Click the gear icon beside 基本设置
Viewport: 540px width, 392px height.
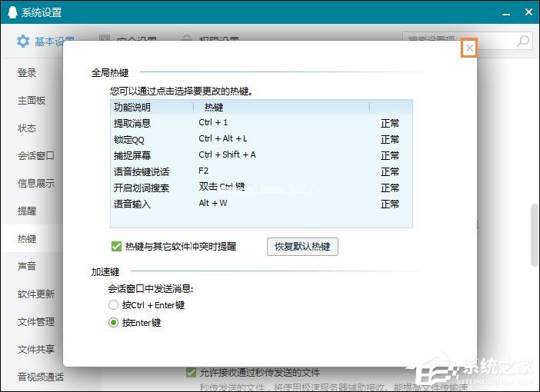tap(23, 41)
